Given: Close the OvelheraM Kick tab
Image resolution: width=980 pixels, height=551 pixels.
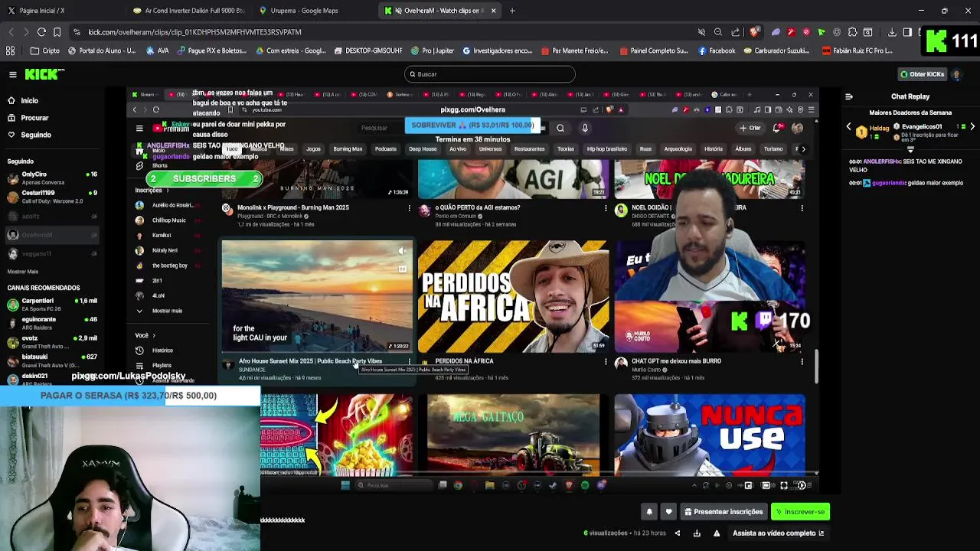Looking at the screenshot, I should click(493, 11).
